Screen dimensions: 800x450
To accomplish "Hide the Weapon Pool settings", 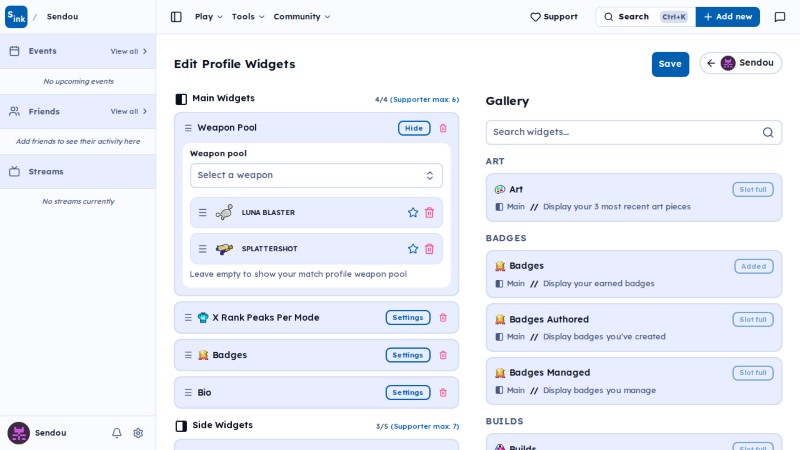I will pyautogui.click(x=414, y=128).
